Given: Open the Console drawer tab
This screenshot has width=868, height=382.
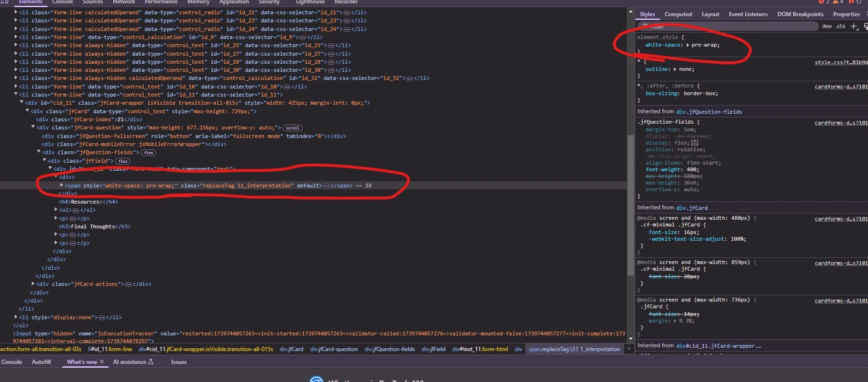Looking at the screenshot, I should coord(11,362).
